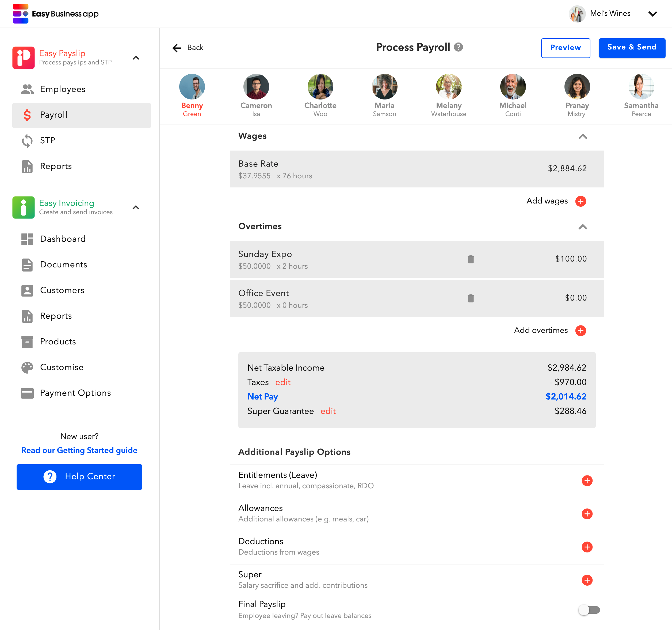
Task: Click Read our Getting Started guide link
Action: (79, 451)
